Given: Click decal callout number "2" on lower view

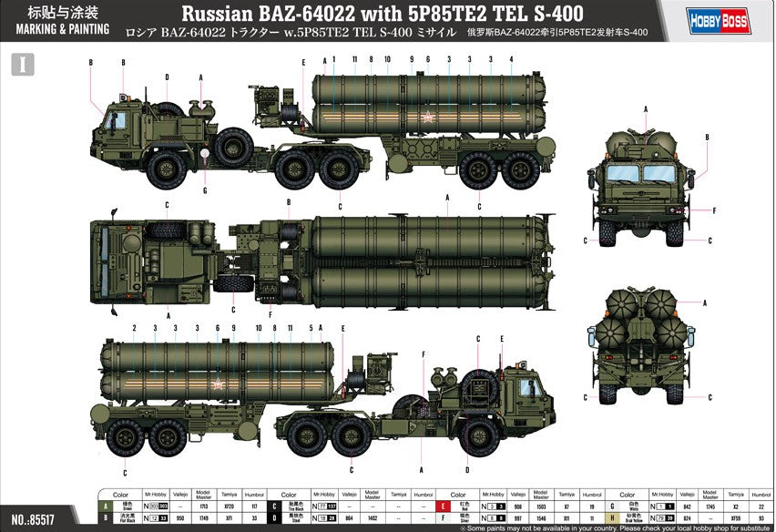Looking at the screenshot, I should point(134,328).
